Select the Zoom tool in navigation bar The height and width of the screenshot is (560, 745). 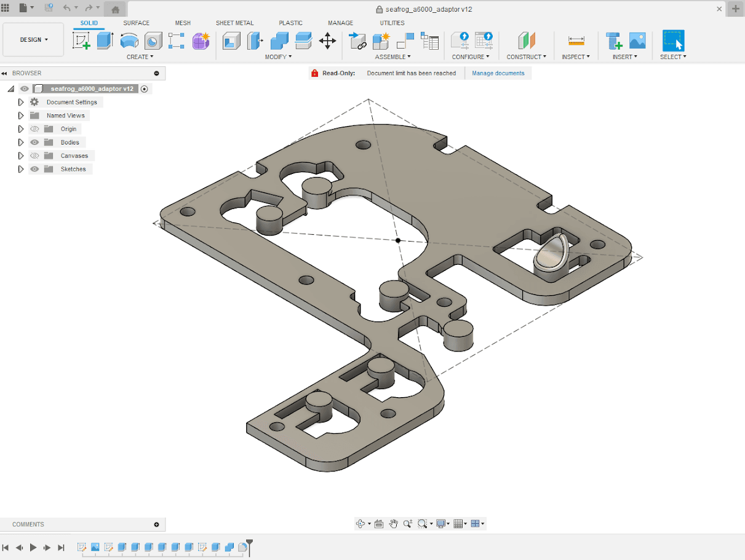407,524
